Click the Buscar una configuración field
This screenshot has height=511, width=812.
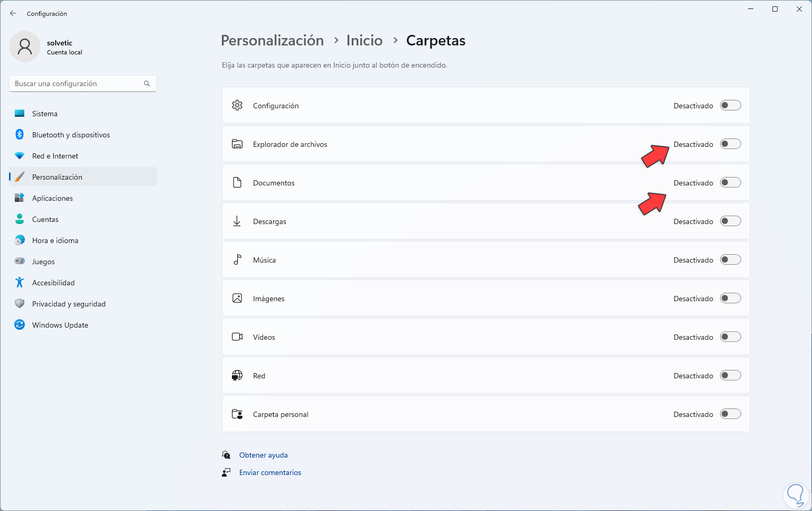coord(77,83)
